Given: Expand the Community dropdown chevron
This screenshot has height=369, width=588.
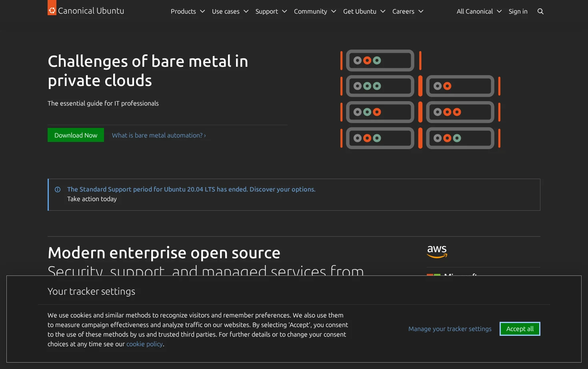Looking at the screenshot, I should click(334, 12).
